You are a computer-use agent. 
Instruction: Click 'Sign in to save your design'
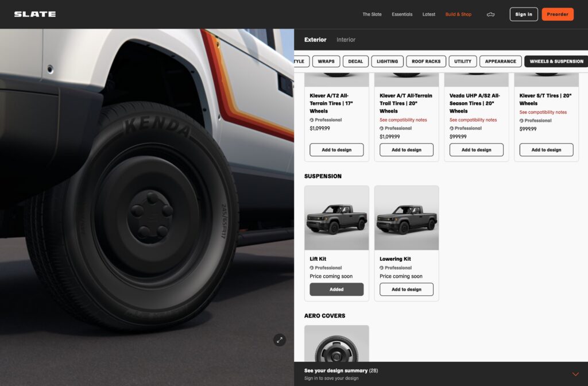[x=331, y=378]
